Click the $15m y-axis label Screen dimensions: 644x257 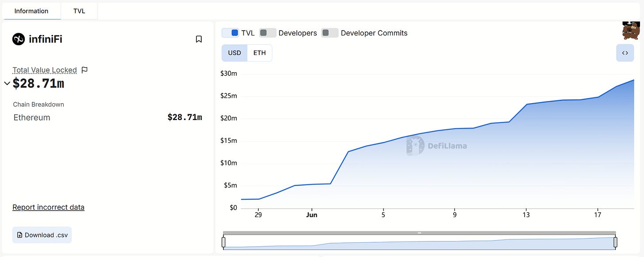point(229,141)
